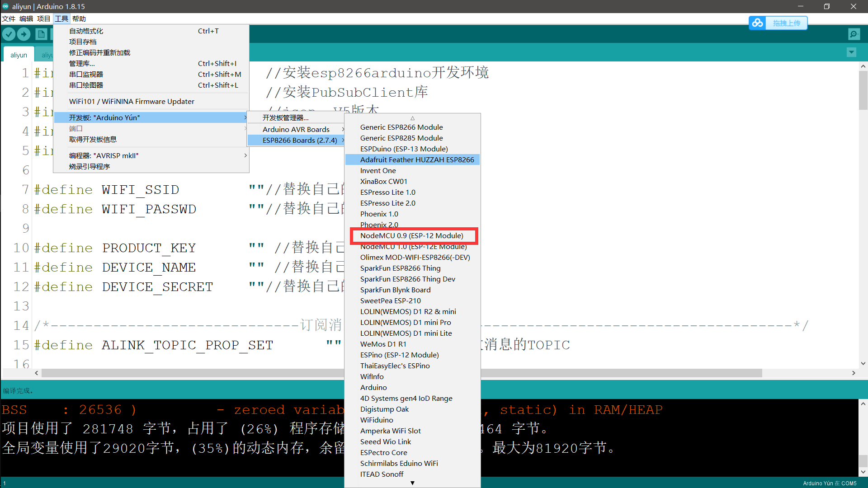Screen dimensions: 868x488
Task: Choose 自动格式化 from the tools menu
Action: 151,31
